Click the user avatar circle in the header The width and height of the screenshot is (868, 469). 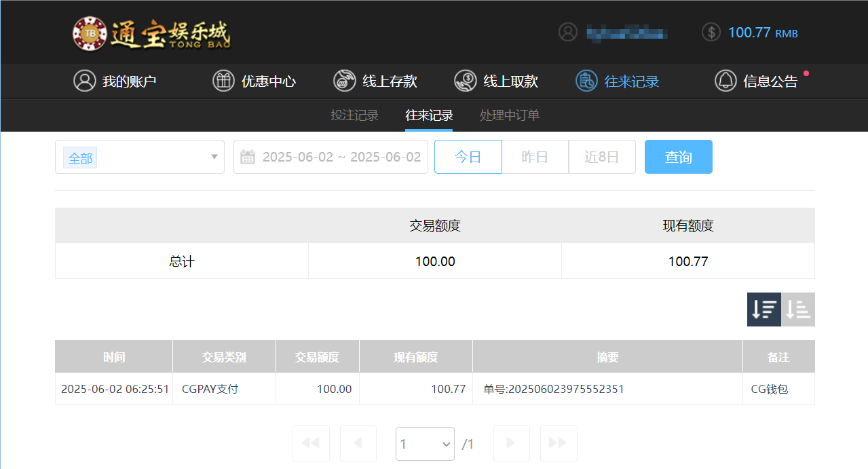point(568,32)
